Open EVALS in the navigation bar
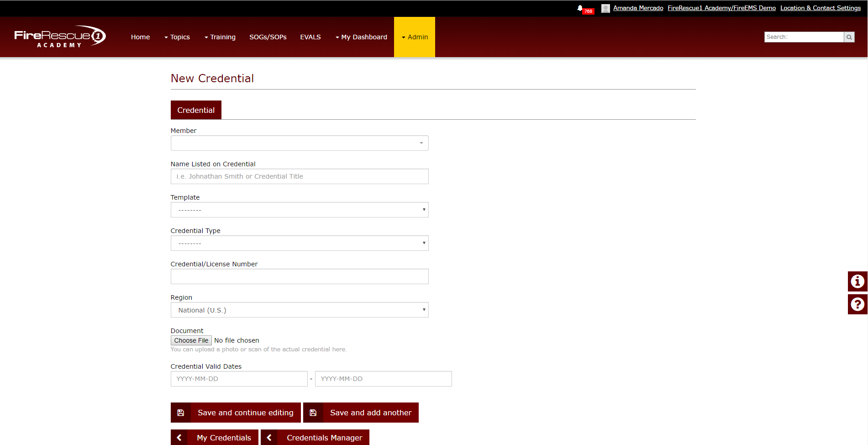Screen dimensions: 868x445 pos(310,37)
